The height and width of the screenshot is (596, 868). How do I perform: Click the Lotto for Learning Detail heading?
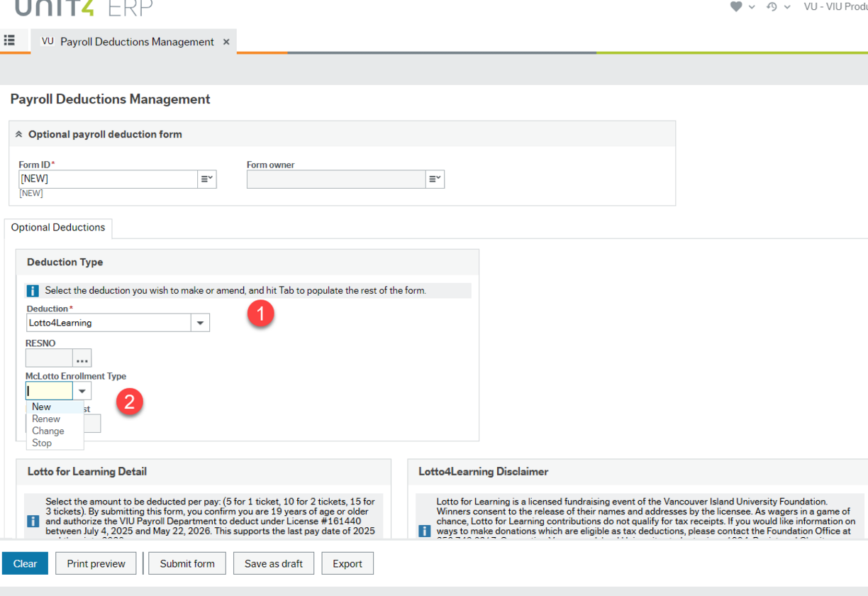point(87,471)
